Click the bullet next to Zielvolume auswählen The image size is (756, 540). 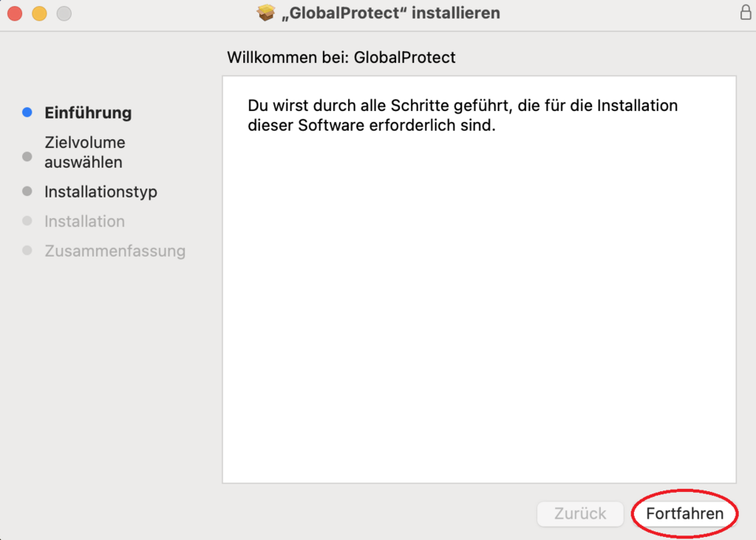coord(27,157)
